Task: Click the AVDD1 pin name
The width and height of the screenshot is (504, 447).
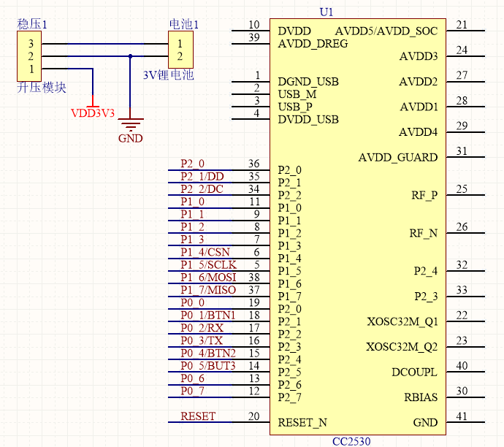Action: pos(419,107)
